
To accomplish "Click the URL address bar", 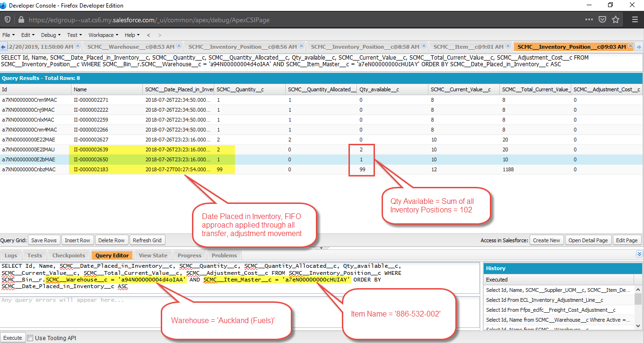I will tap(303, 20).
